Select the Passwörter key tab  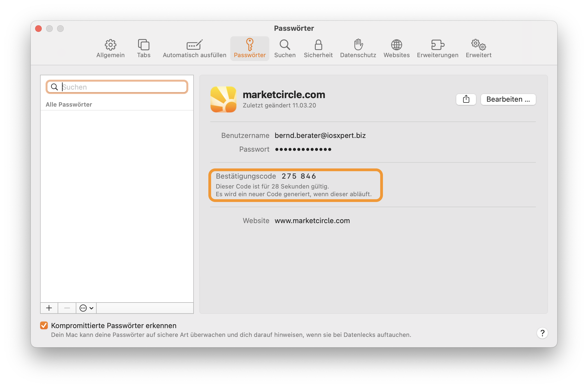pyautogui.click(x=250, y=48)
